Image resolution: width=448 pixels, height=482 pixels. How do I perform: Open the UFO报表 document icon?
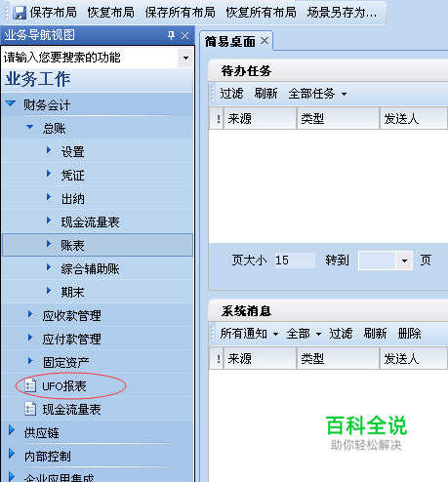click(x=30, y=385)
